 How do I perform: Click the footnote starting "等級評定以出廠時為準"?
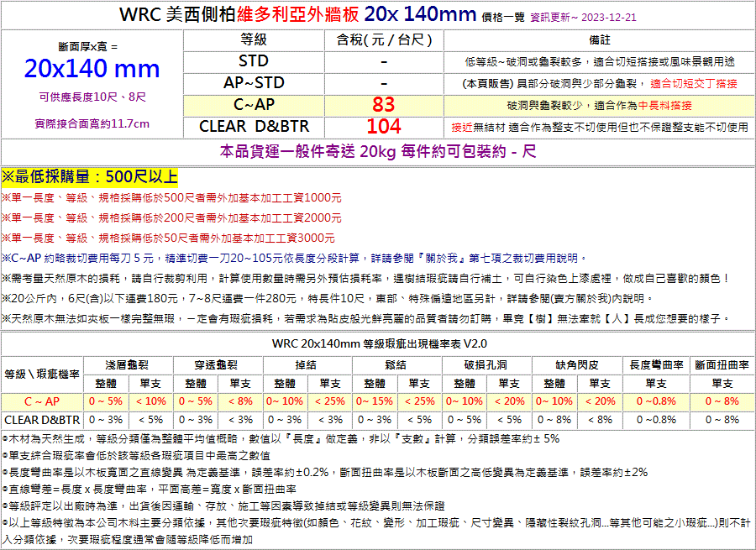point(223,506)
